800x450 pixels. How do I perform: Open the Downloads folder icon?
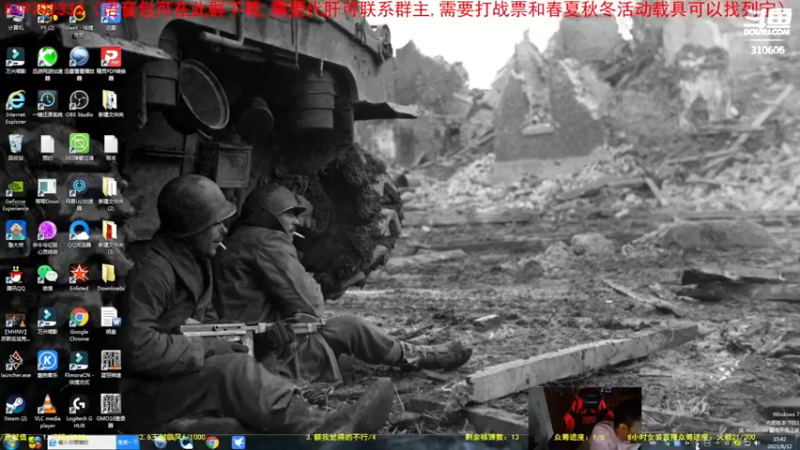pos(111,278)
